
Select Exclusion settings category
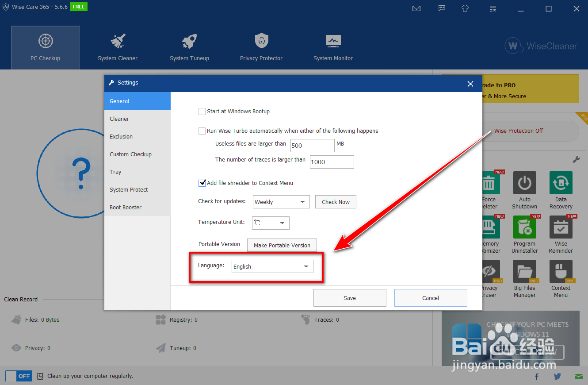[x=137, y=136]
